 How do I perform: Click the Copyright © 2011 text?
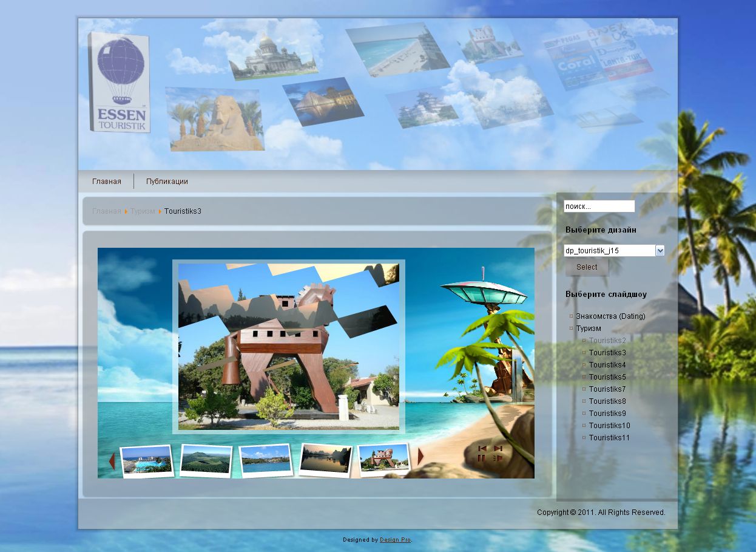pos(601,513)
